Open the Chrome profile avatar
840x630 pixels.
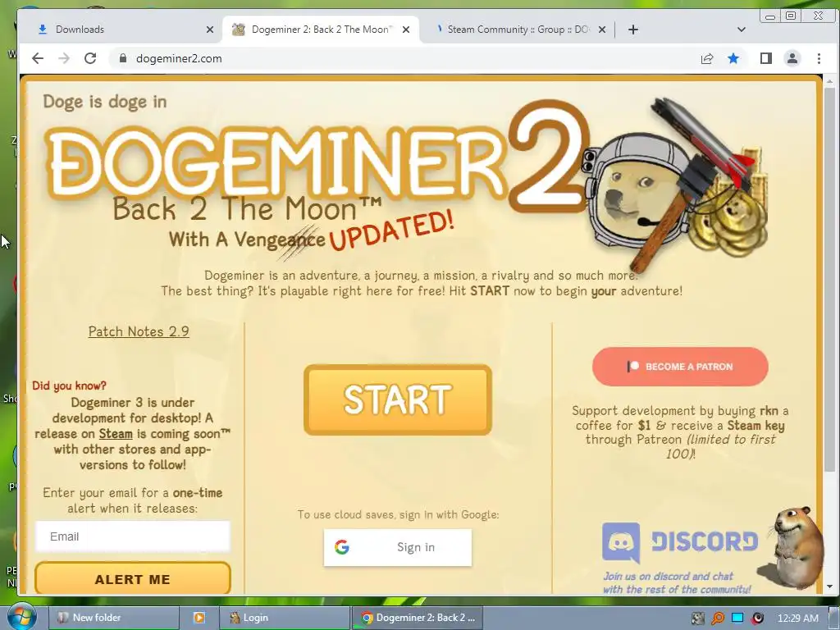792,58
